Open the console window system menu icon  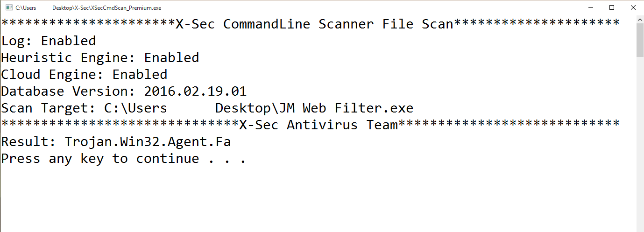tap(8, 7)
